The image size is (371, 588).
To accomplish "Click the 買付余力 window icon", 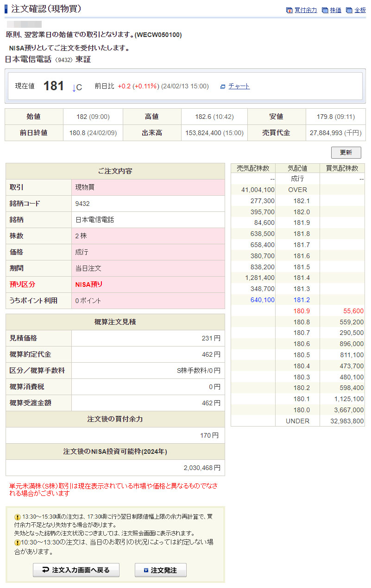I will coord(289,10).
